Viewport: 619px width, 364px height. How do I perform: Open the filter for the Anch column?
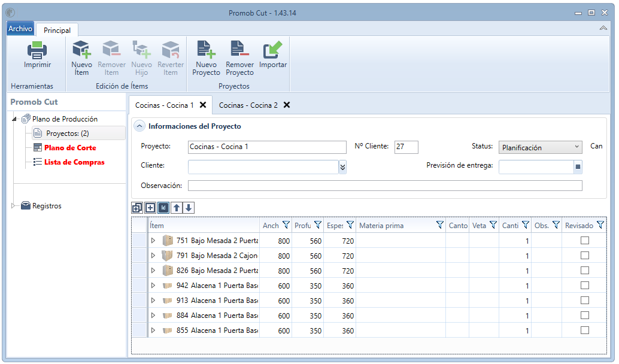pos(286,225)
